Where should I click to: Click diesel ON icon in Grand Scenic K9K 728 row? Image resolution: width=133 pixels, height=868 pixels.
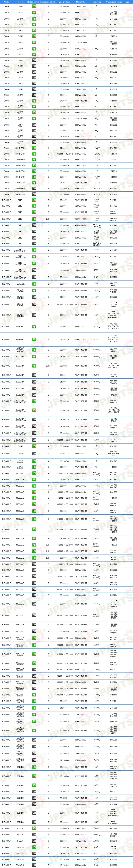pyautogui.click(x=34, y=297)
